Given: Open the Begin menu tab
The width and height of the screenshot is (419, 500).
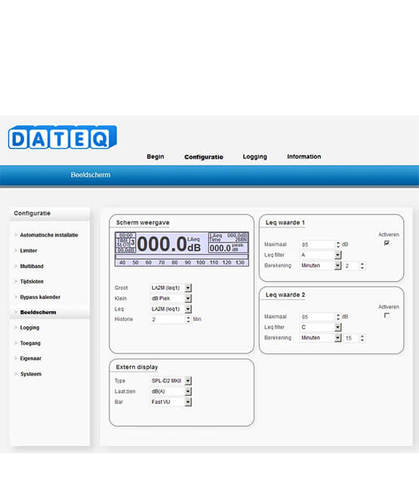Looking at the screenshot, I should 155,156.
